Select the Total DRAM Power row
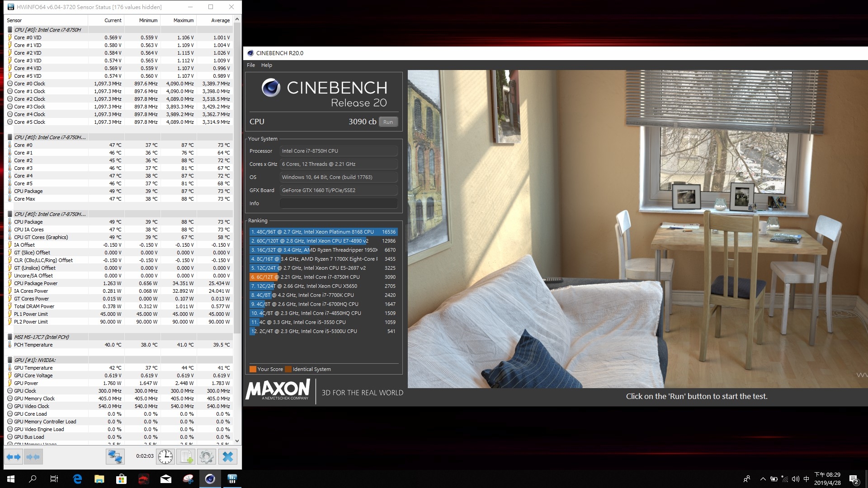The width and height of the screenshot is (868, 488). [119, 306]
